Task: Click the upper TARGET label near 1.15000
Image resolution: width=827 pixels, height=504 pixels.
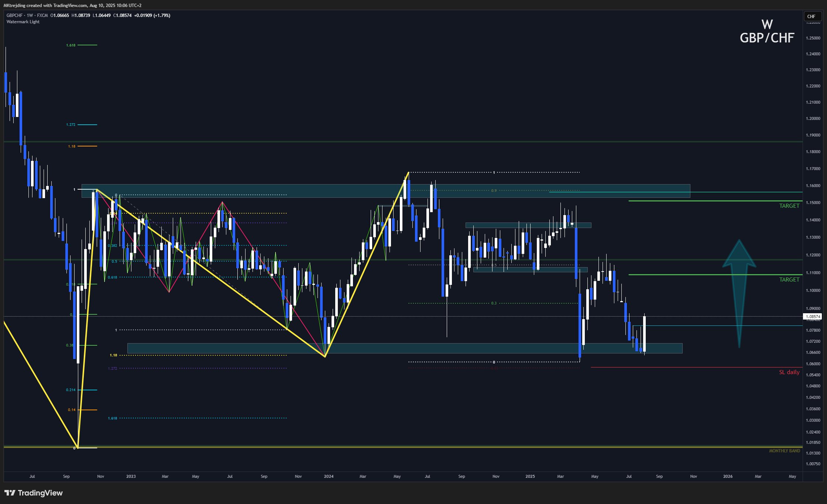Action: coord(789,206)
